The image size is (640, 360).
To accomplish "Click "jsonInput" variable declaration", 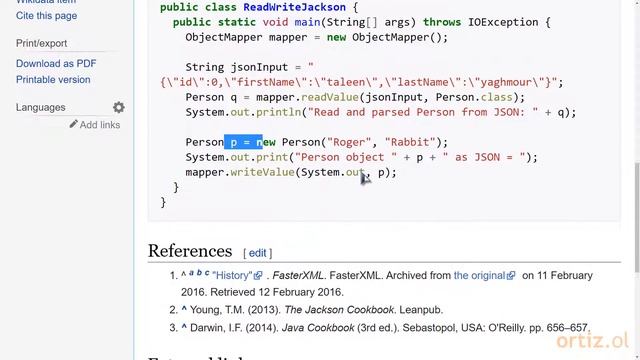I will coord(259,67).
